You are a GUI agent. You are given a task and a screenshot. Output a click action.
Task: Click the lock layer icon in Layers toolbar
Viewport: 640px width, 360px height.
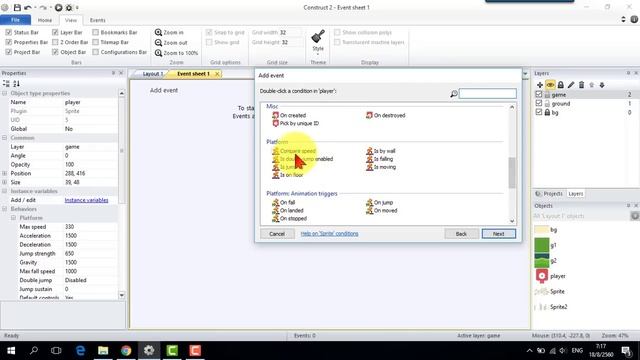tap(560, 85)
